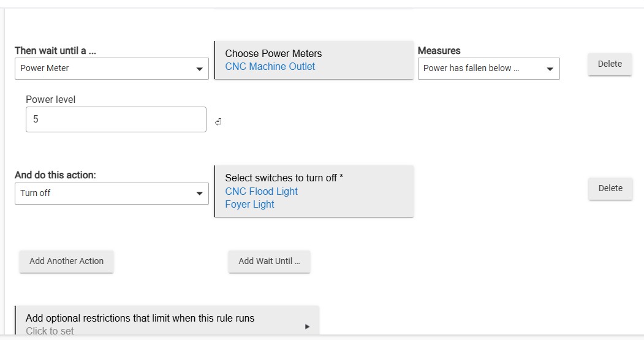Expand the Measures dropdown
Image resolution: width=644 pixels, height=340 pixels.
(x=488, y=69)
